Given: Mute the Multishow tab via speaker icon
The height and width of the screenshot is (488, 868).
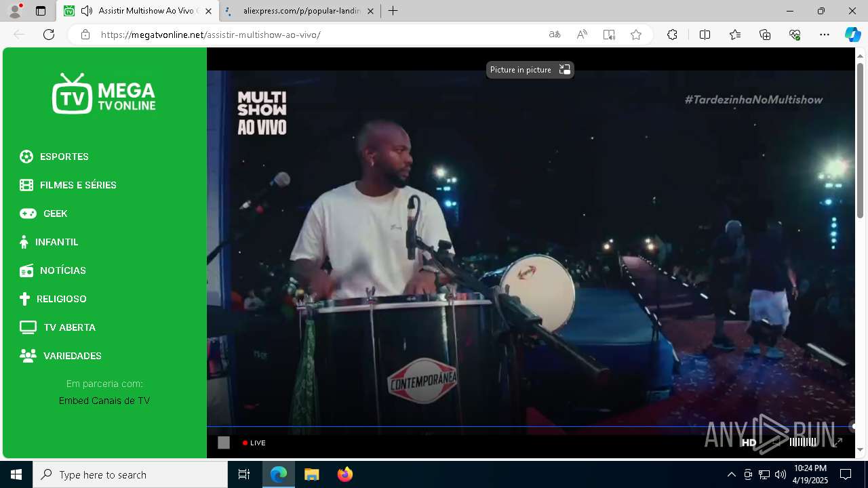Looking at the screenshot, I should 86,11.
